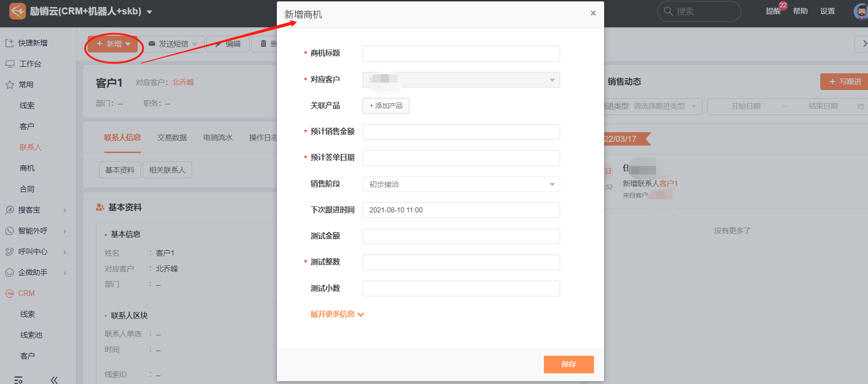Open 智能外呼 phone icon section
This screenshot has height=384, width=868.
coord(9,231)
